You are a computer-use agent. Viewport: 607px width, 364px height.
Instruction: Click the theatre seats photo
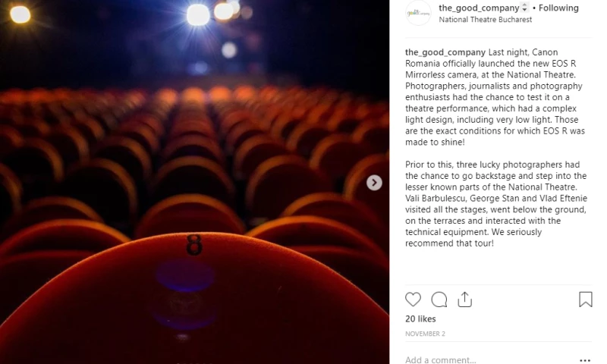[x=195, y=182]
